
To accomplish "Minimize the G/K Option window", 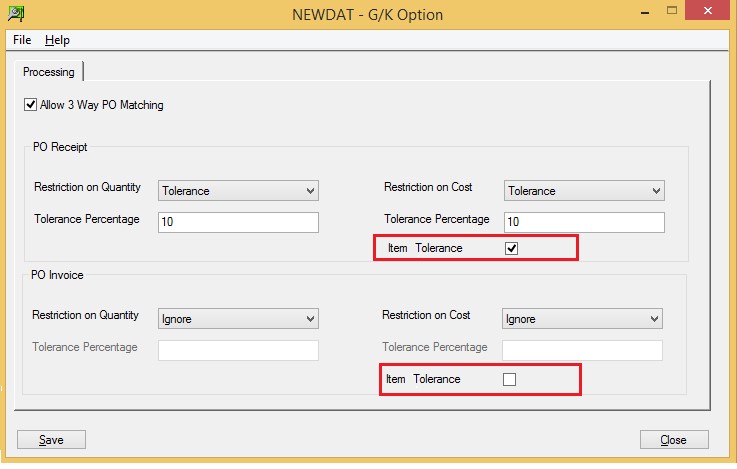I will [645, 11].
